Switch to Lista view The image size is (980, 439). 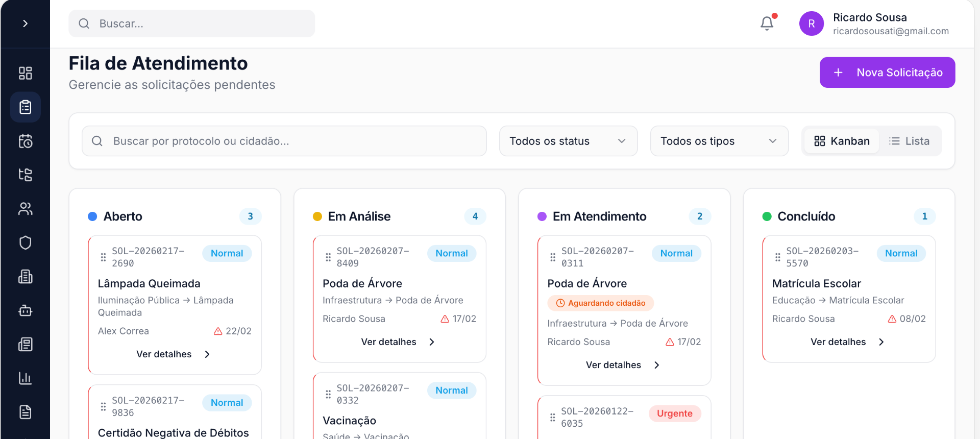point(909,141)
